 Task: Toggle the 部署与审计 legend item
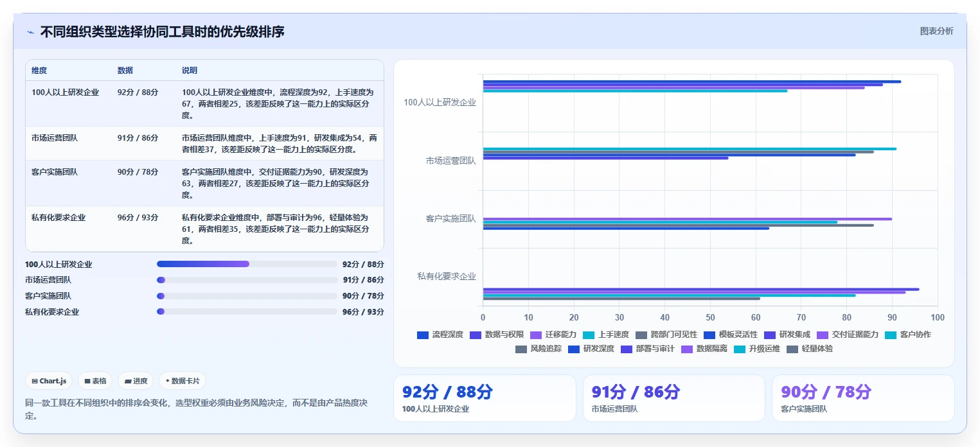coord(648,349)
